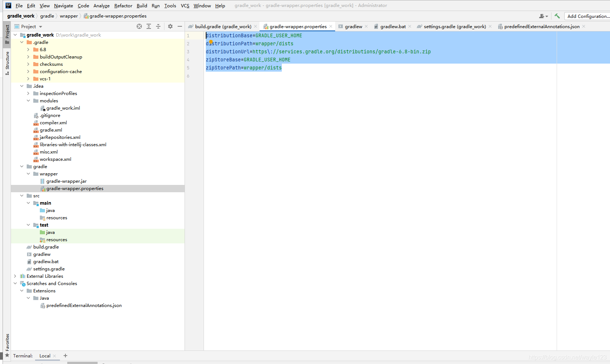Open the Tools menu
The image size is (610, 364).
pos(170,5)
